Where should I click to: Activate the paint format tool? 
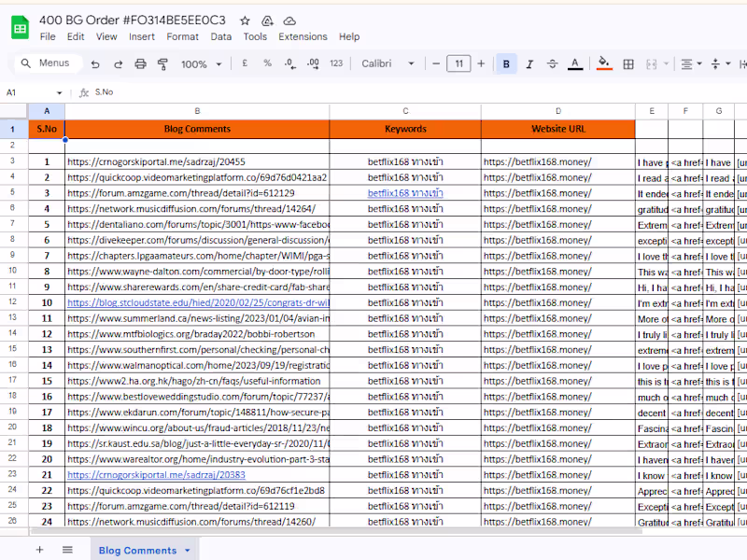[162, 63]
